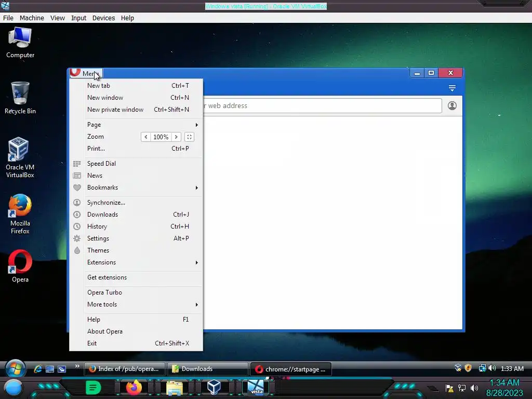
Task: Open host taskbar File Explorer folder icon
Action: (x=175, y=388)
